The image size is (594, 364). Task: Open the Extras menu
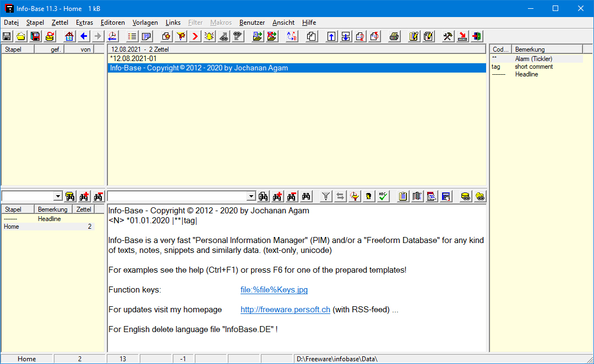click(x=84, y=23)
